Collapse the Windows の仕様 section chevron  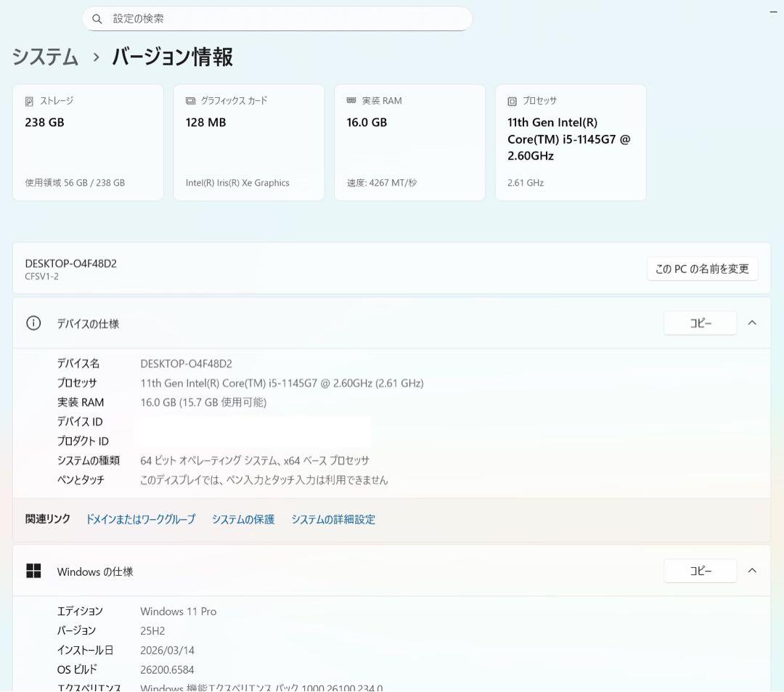[752, 571]
